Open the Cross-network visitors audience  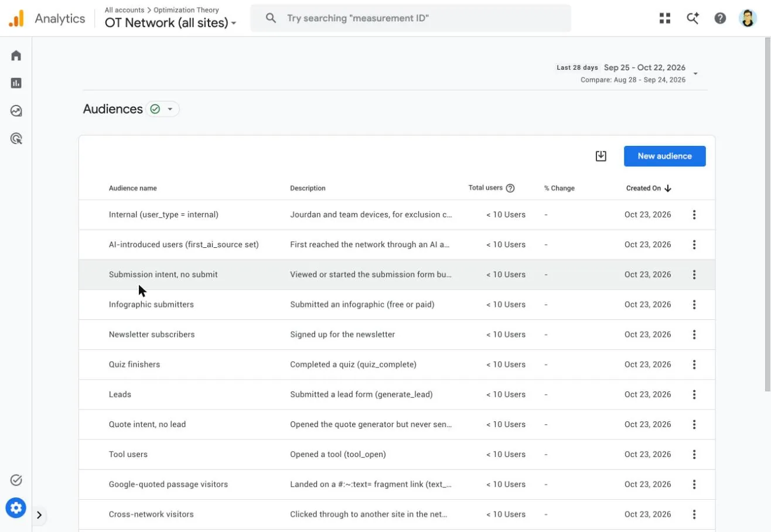coord(151,514)
